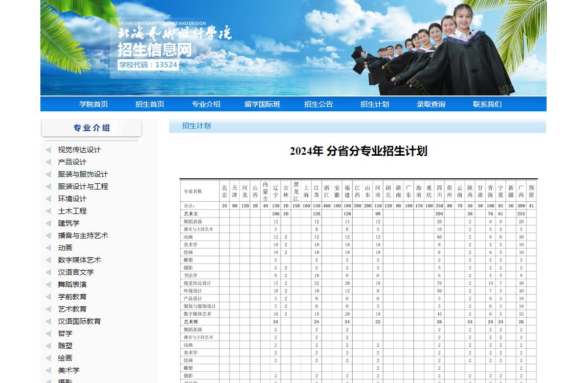Click the 书法学 row in the table
588x383 pixels.
359,275
